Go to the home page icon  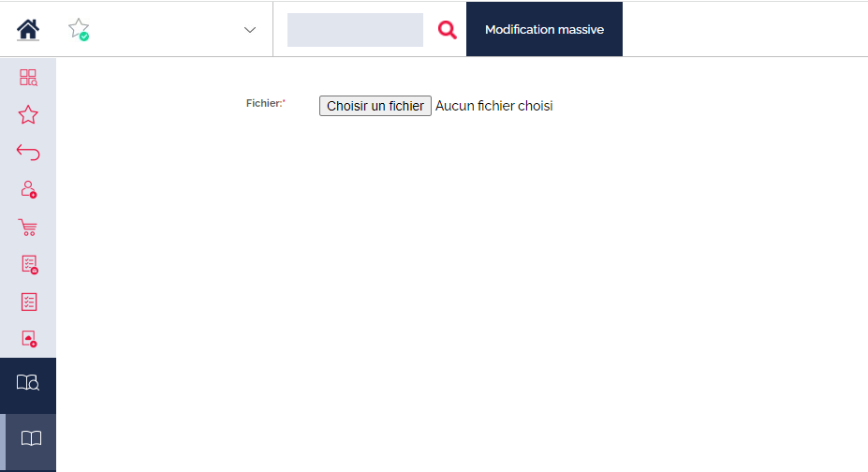pos(28,29)
